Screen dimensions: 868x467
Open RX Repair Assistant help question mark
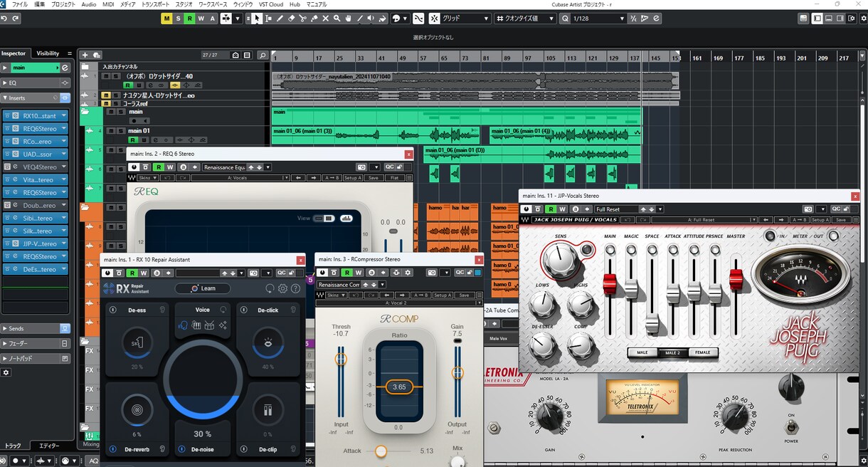(295, 288)
